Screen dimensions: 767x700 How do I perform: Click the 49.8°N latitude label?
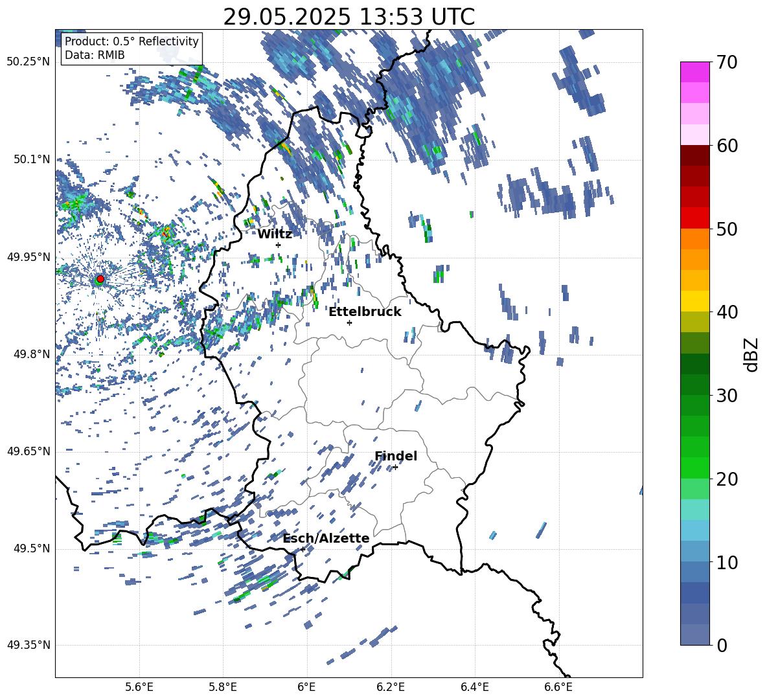point(32,354)
